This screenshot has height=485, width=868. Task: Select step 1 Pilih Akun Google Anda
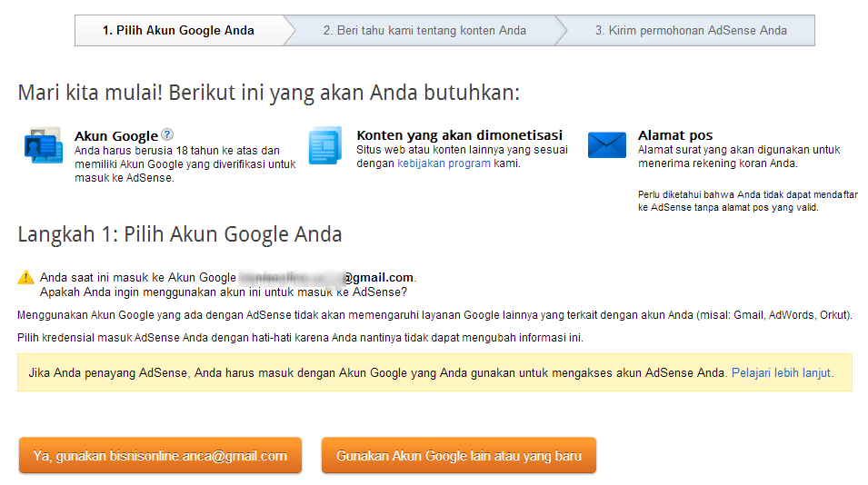click(x=179, y=30)
